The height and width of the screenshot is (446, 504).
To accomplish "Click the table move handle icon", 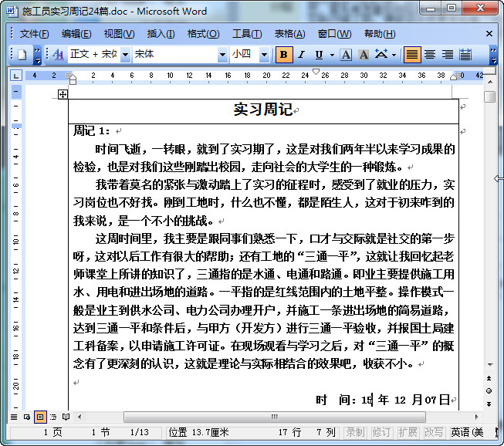I will (63, 94).
